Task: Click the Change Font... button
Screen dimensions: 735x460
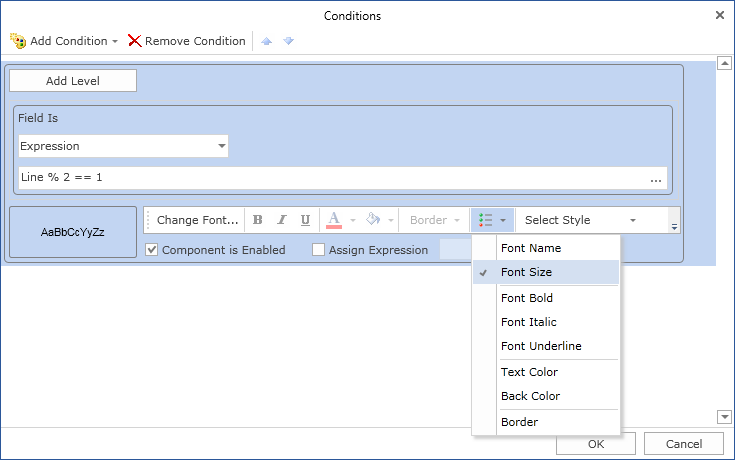Action: pos(197,220)
